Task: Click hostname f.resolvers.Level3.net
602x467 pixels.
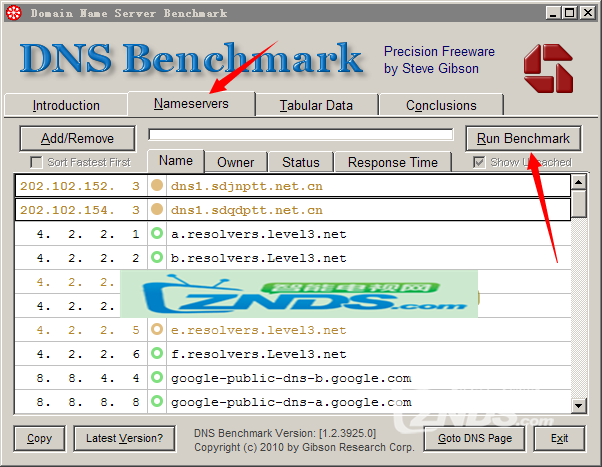Action: pyautogui.click(x=259, y=354)
